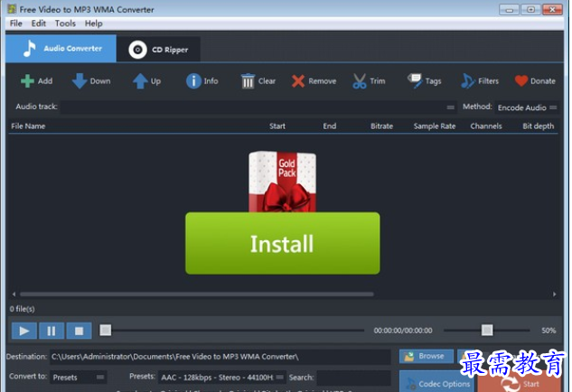Switch to the Audio Converter tab

click(x=61, y=49)
